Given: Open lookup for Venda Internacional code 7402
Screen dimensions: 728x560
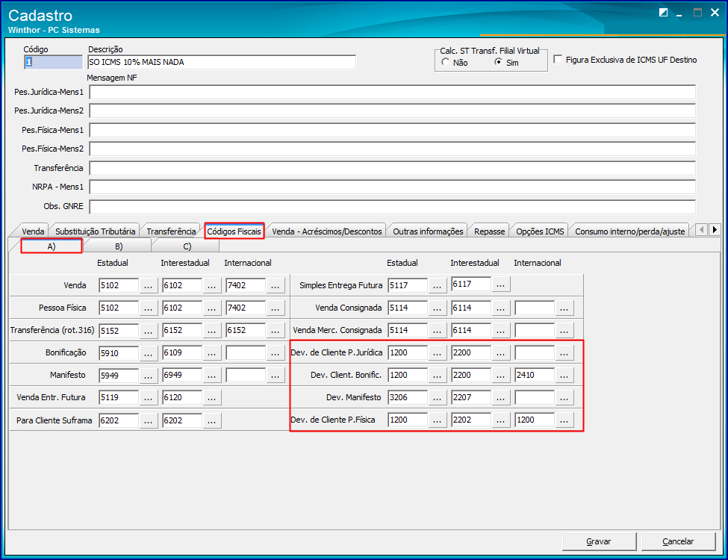Looking at the screenshot, I should [276, 286].
